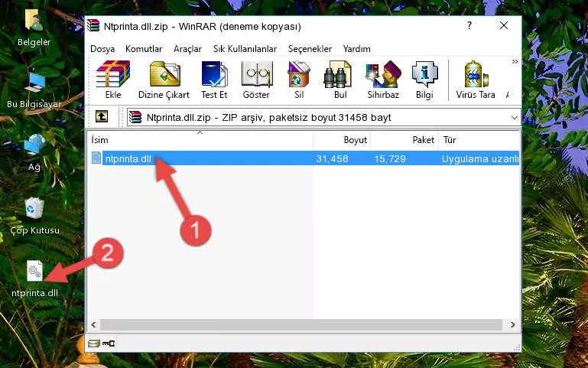588x368 pixels.
Task: Click the horizontal scrollbar left arrow
Action: click(93, 325)
